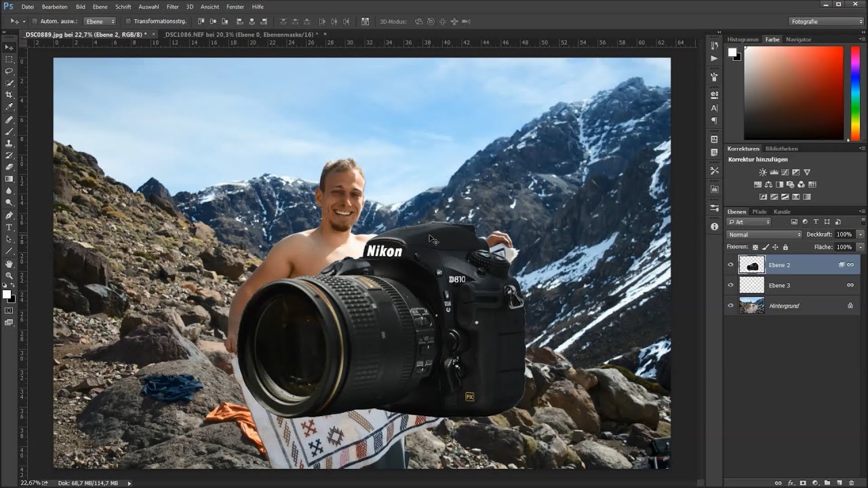Open the Fotografie workspace dropdown
The width and height of the screenshot is (868, 488).
pos(826,22)
